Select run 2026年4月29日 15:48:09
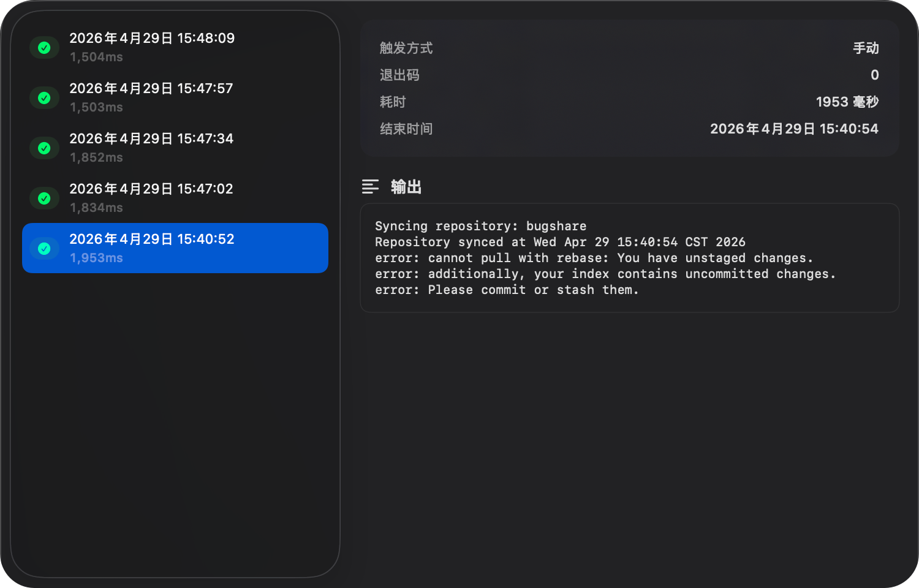The width and height of the screenshot is (919, 588). (x=175, y=47)
